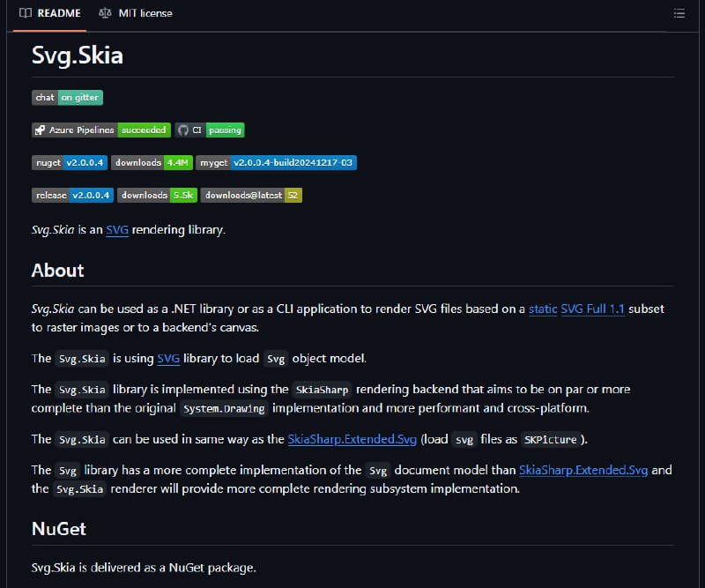Open the 'SVG Full 1.1' link
This screenshot has width=705, height=588.
pos(592,309)
